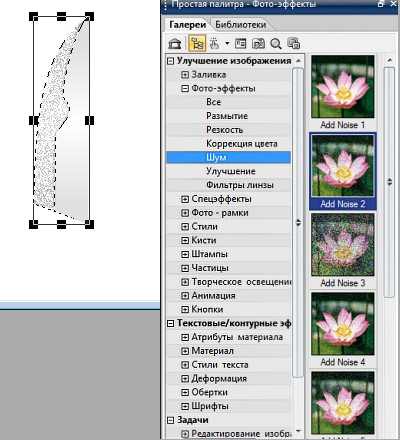Collapse the Текстовые/контурные эффекты group
400x440 pixels.
pos(170,324)
